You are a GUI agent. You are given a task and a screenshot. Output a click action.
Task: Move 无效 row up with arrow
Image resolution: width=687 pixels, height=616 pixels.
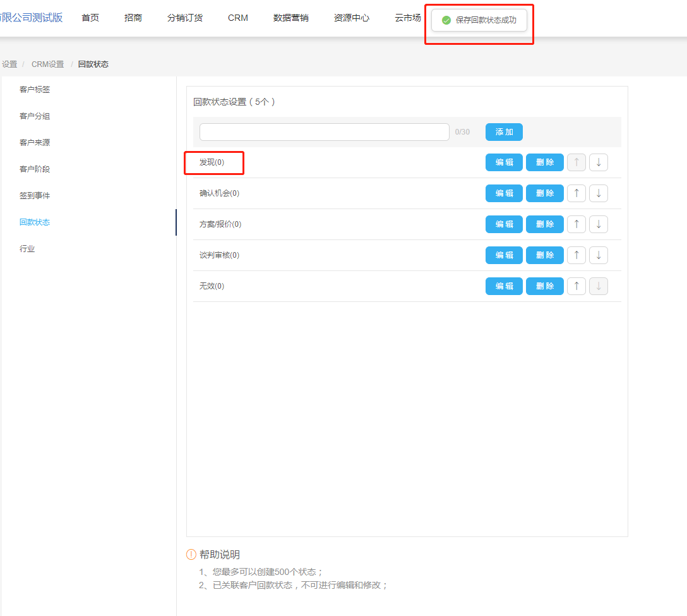[x=576, y=286]
